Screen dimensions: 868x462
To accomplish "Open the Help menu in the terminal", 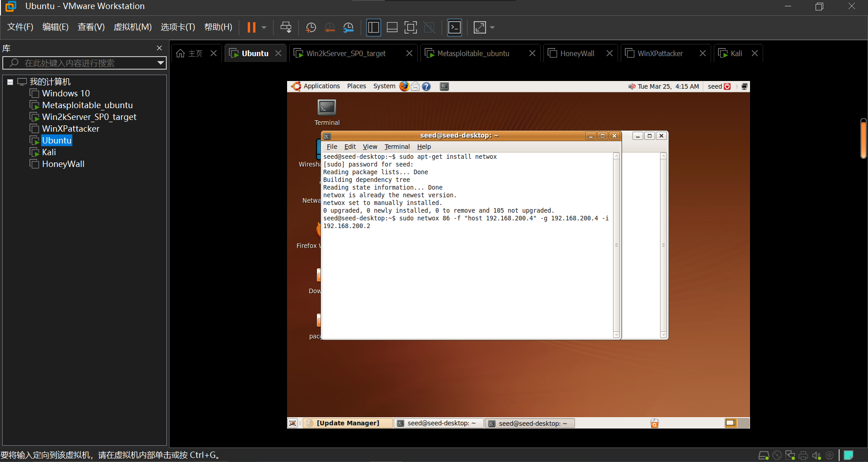I will [424, 147].
